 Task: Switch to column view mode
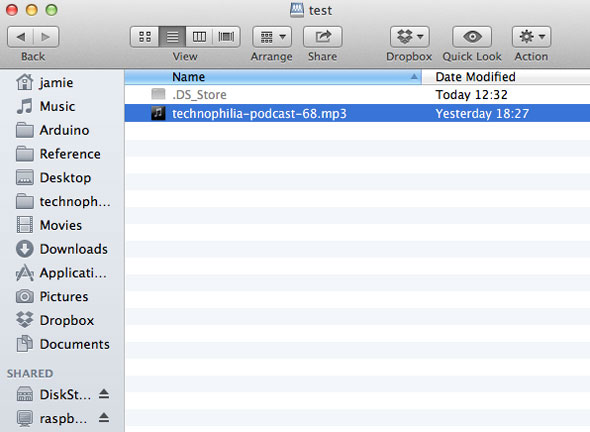click(199, 37)
